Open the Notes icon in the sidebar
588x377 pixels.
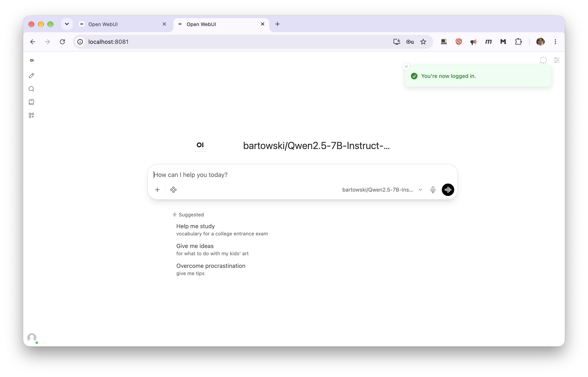pos(32,102)
